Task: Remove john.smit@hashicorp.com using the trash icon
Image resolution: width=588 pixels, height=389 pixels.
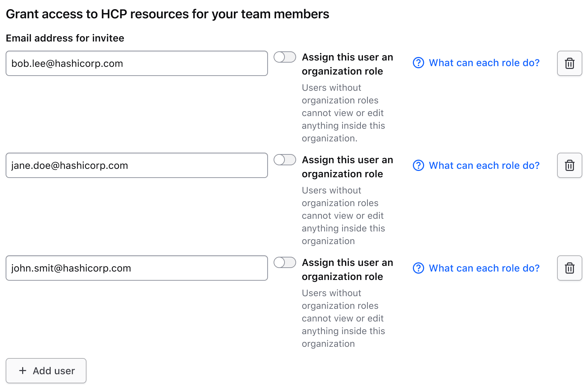Action: coord(569,268)
